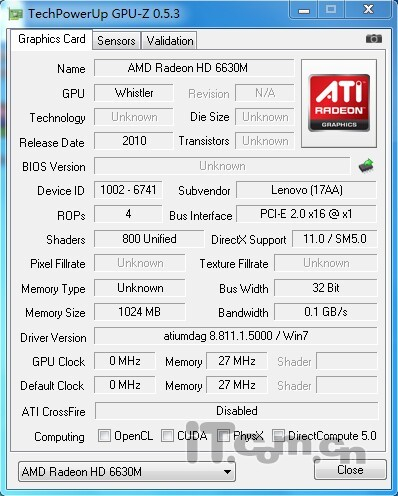This screenshot has height=496, width=398.
Task: Tick the DirectCompute 5.0 checkbox
Action: pyautogui.click(x=278, y=436)
